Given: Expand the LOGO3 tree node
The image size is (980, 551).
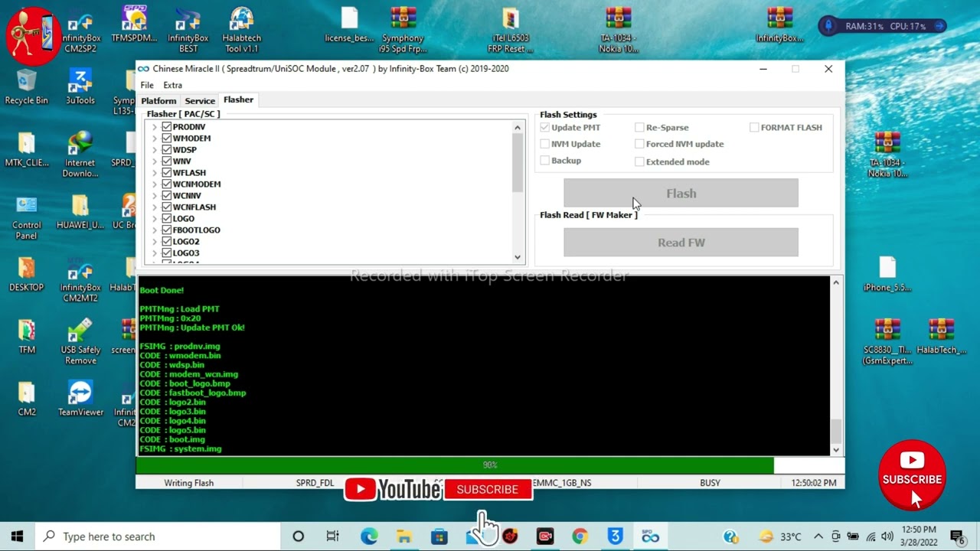Looking at the screenshot, I should (155, 253).
